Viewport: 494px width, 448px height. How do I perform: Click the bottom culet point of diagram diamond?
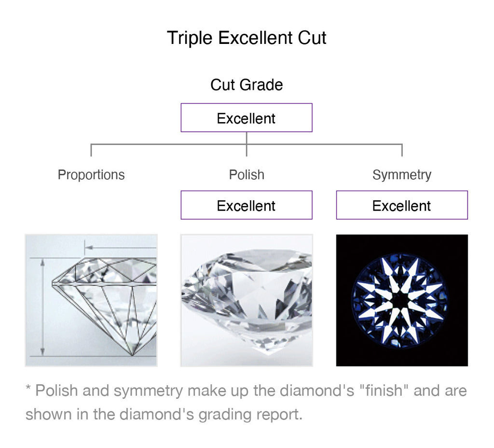[133, 355]
